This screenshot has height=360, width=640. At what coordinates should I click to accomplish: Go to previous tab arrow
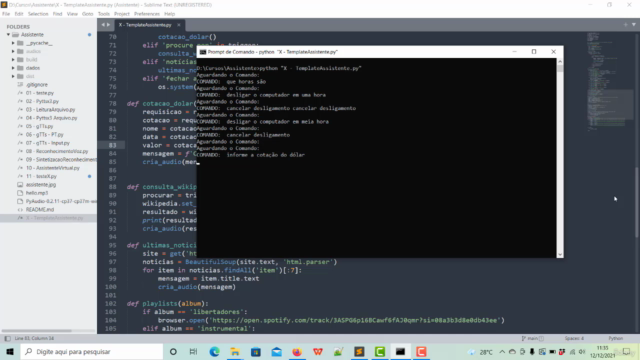pos(103,25)
